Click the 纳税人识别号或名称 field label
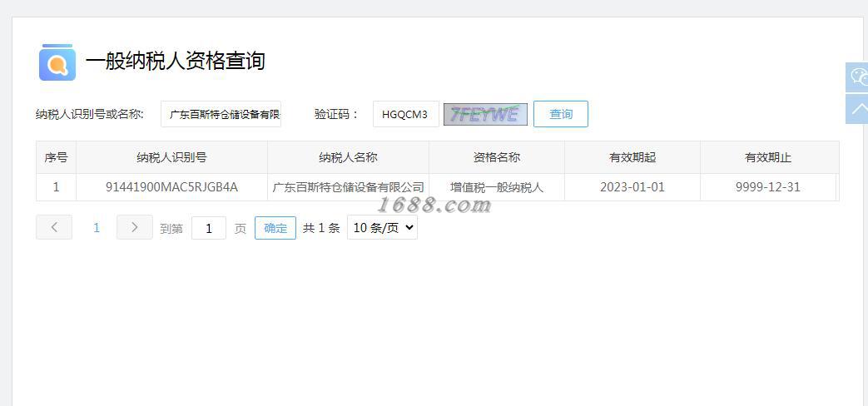The width and height of the screenshot is (868, 406). point(90,115)
